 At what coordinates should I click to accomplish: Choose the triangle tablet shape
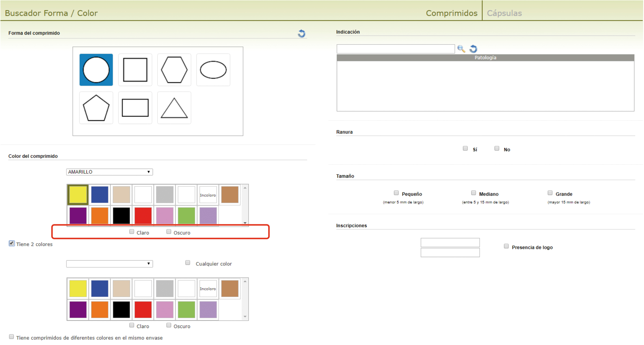tap(174, 108)
